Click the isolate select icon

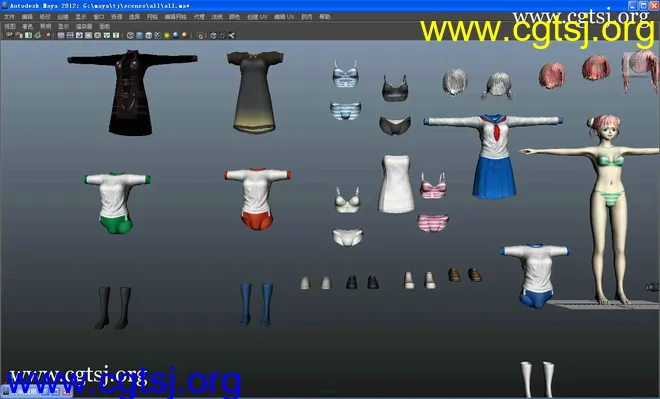tap(200, 35)
